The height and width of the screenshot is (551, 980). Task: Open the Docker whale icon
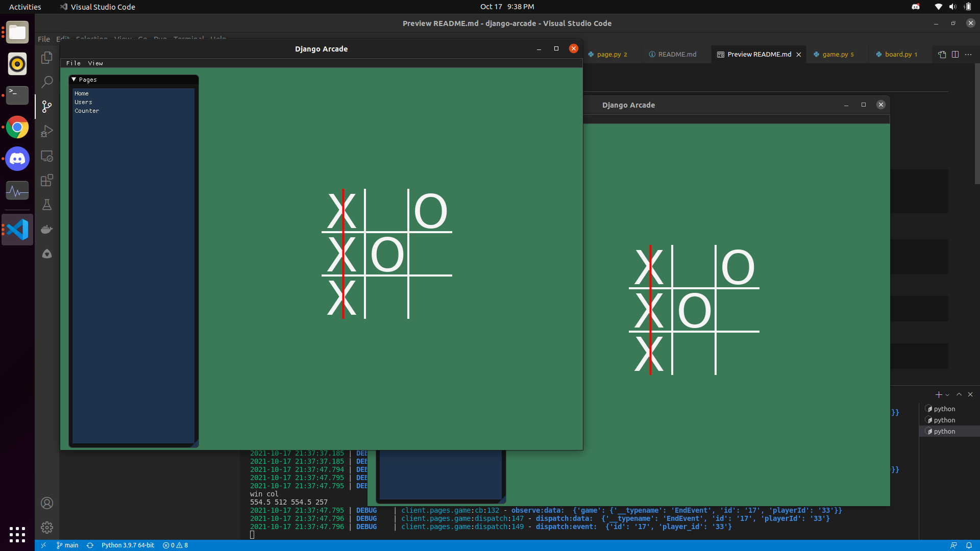pos(47,229)
